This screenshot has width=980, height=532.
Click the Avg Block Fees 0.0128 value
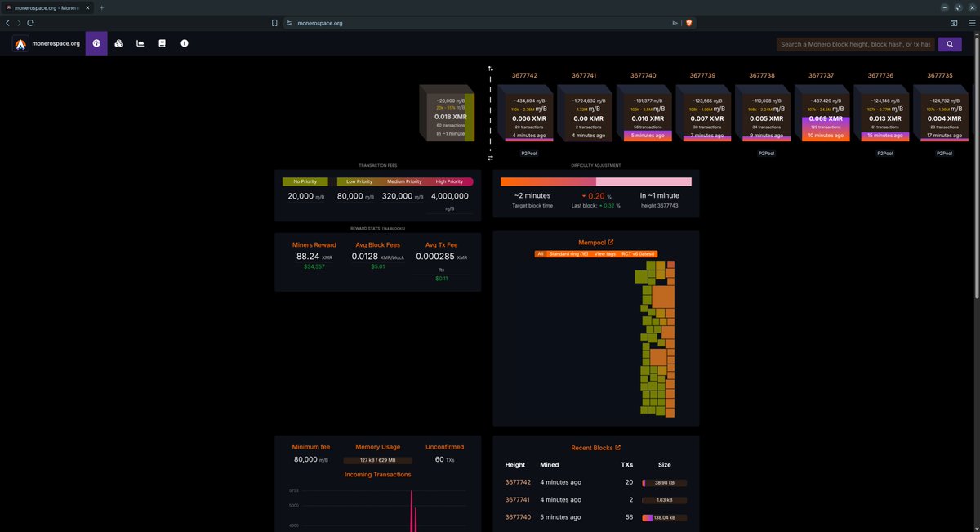(x=378, y=256)
